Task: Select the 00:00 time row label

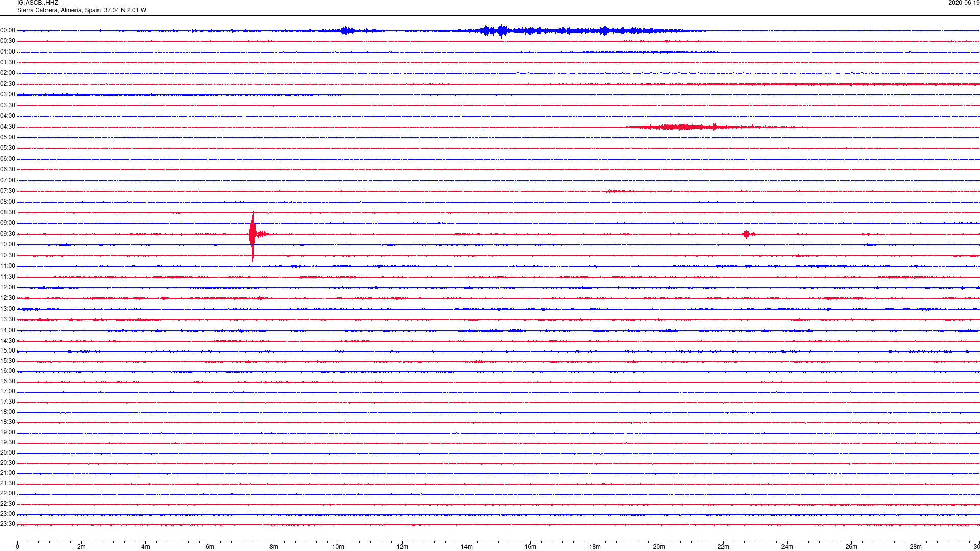Action: (8, 30)
